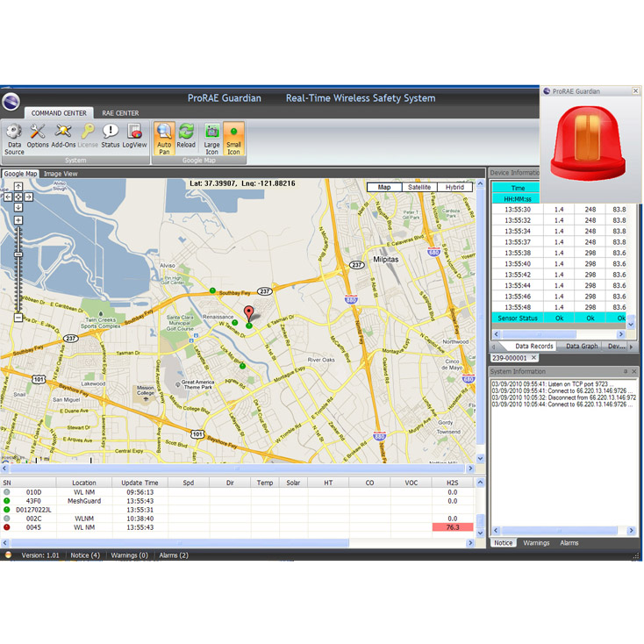Click the status indicator at status bar left

(x=8, y=555)
